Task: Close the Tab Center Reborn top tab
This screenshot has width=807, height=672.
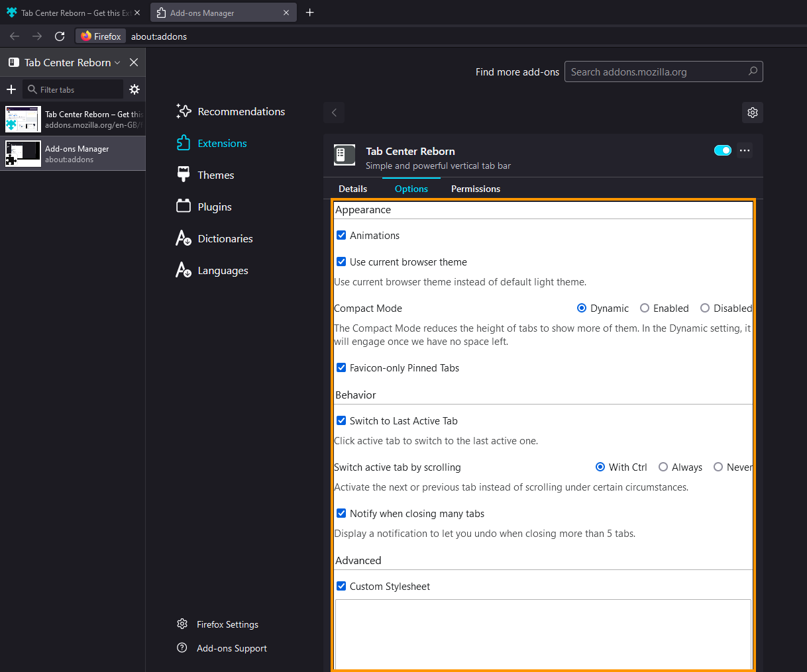Action: pos(137,13)
